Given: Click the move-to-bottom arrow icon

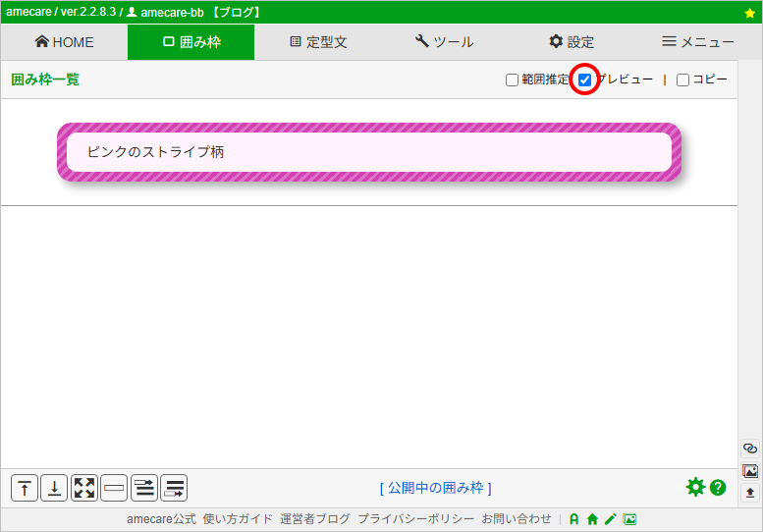Looking at the screenshot, I should pos(55,488).
